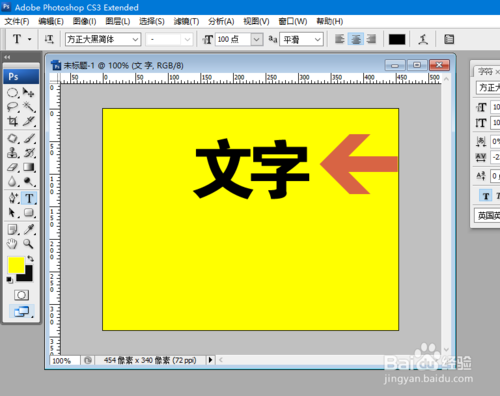
Task: Open status bar info options arrow
Action: pyautogui.click(x=210, y=360)
